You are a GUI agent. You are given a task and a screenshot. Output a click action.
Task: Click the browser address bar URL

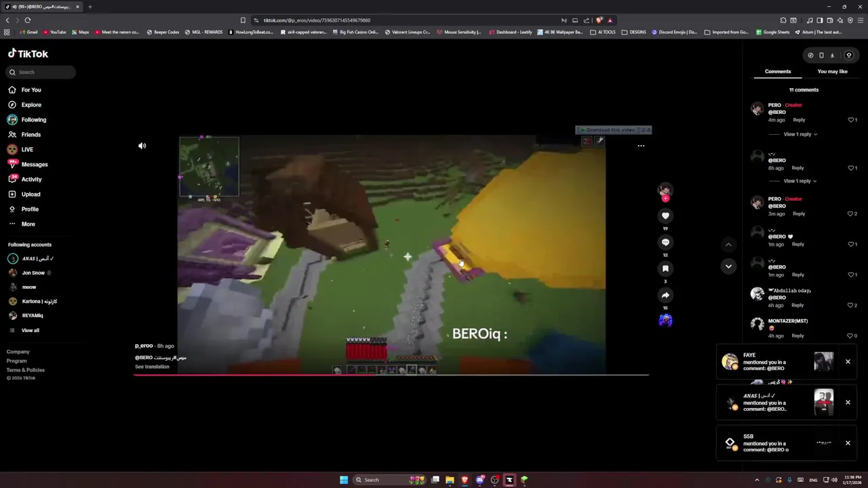coord(317,20)
